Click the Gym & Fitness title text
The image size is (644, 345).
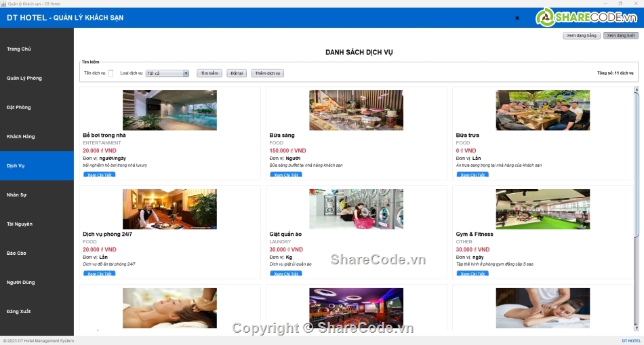click(475, 234)
